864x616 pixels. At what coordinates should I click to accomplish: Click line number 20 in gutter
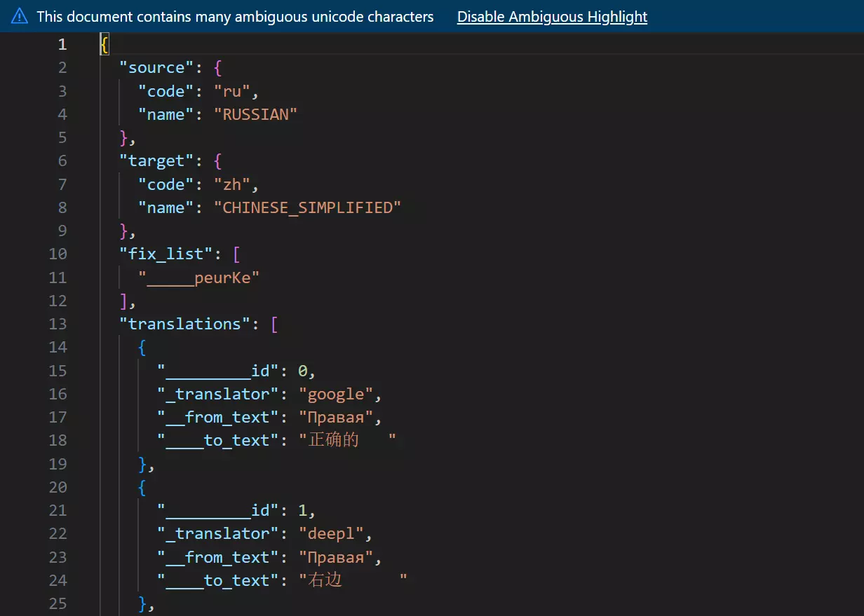(x=58, y=487)
